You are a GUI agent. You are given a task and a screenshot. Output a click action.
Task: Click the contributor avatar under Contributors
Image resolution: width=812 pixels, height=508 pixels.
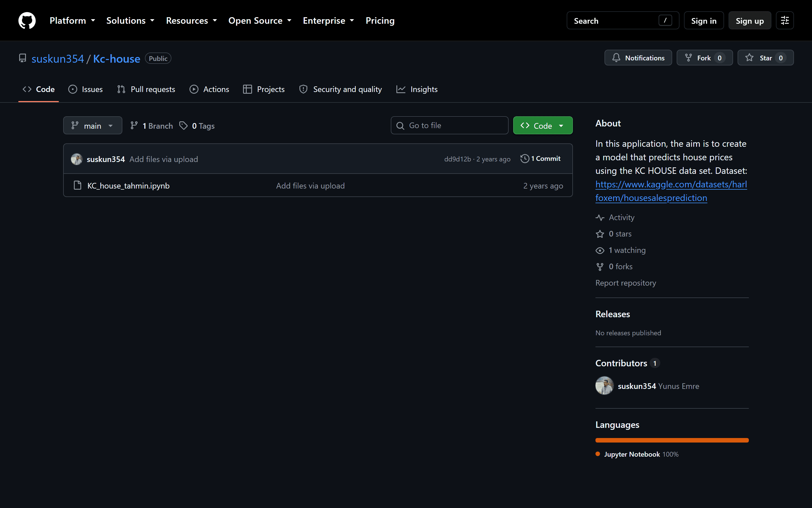tap(605, 385)
